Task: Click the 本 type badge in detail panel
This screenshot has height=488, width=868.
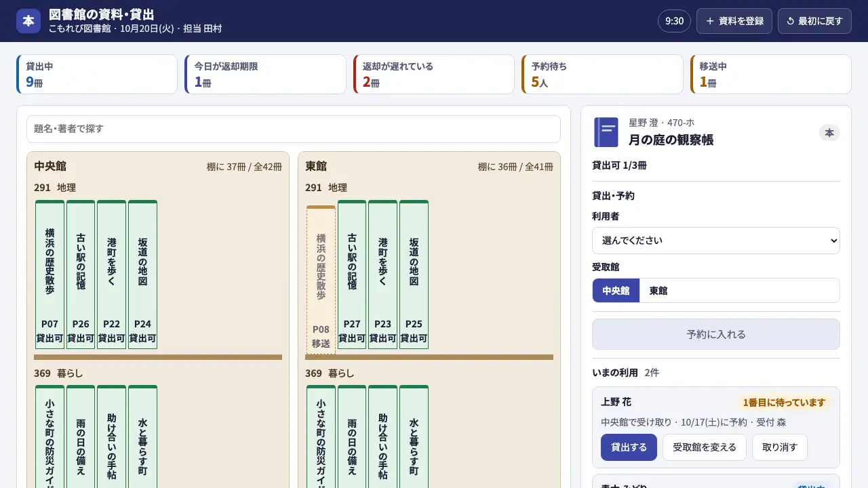Action: pyautogui.click(x=829, y=133)
